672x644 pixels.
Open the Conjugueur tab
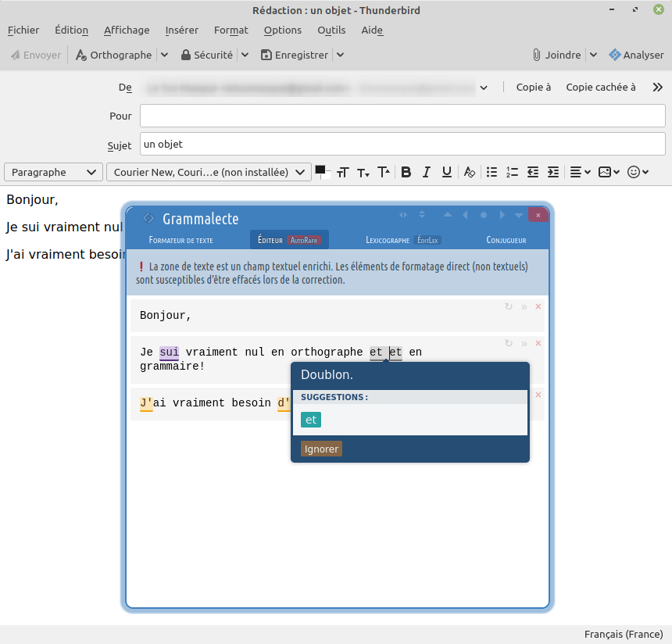pos(506,240)
